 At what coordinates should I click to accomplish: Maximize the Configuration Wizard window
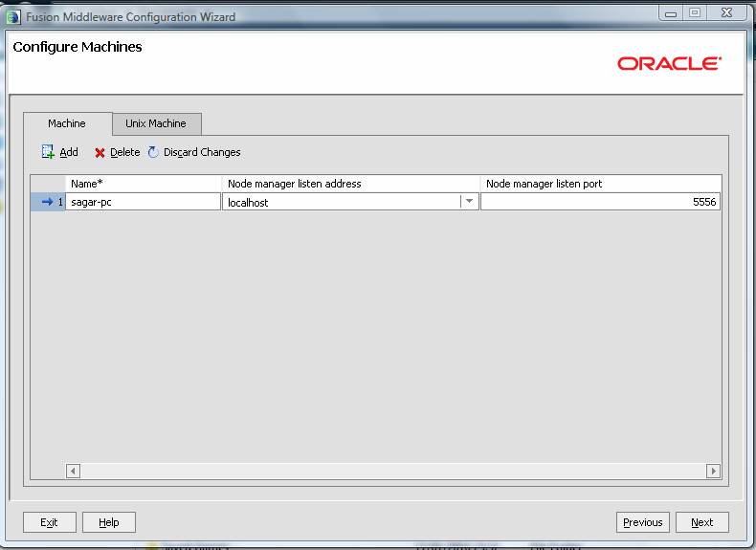695,13
